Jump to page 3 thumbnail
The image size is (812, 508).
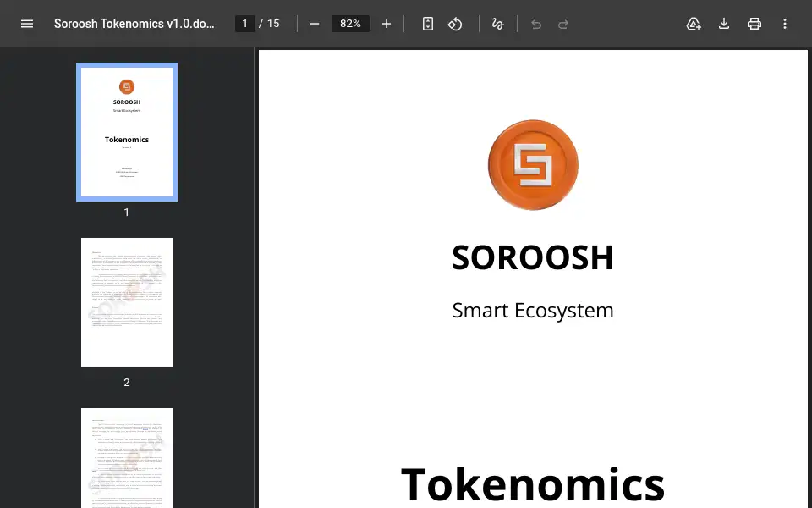(x=127, y=458)
